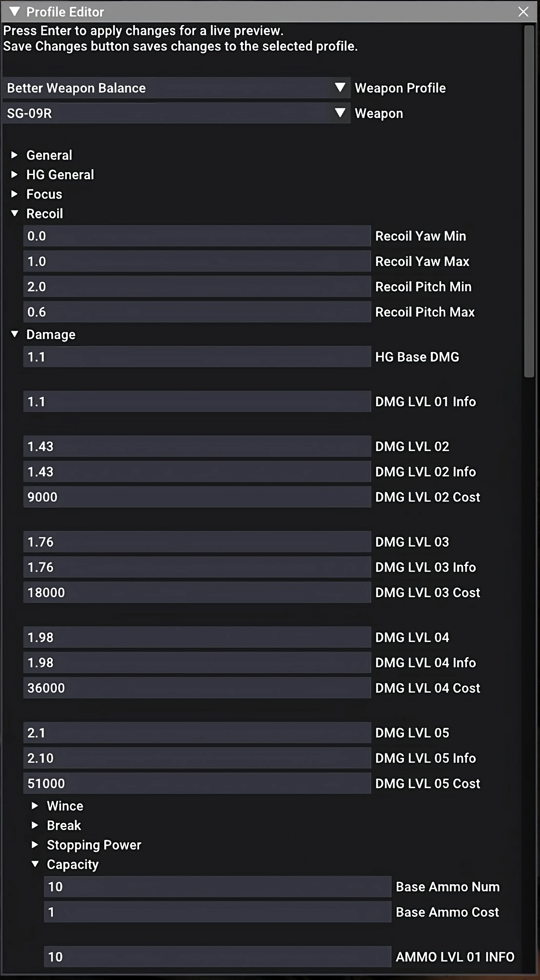Expand the Stopping Power subsection
The image size is (540, 980).
35,845
